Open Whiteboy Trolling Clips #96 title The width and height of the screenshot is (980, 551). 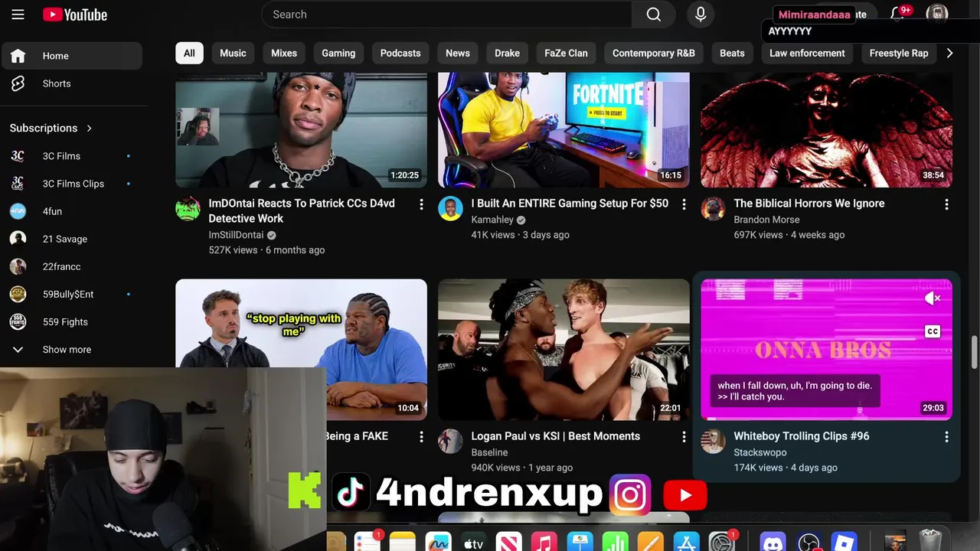(802, 436)
